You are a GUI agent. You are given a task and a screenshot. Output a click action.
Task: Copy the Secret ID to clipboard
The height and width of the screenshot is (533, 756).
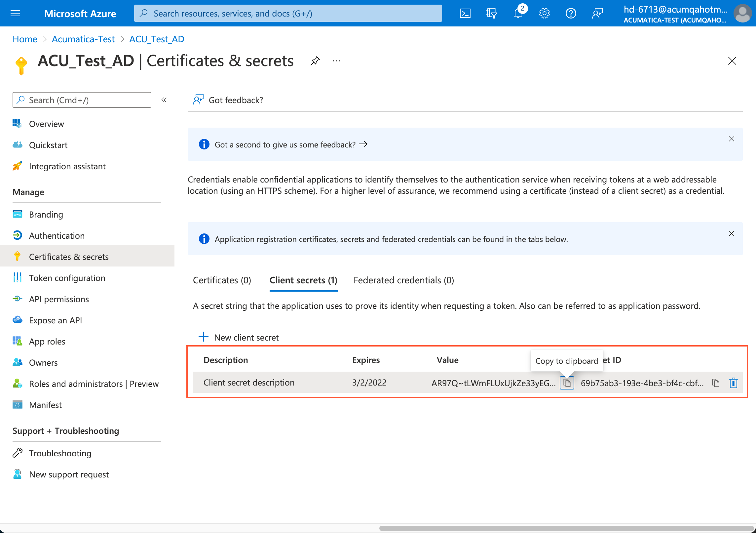(715, 383)
